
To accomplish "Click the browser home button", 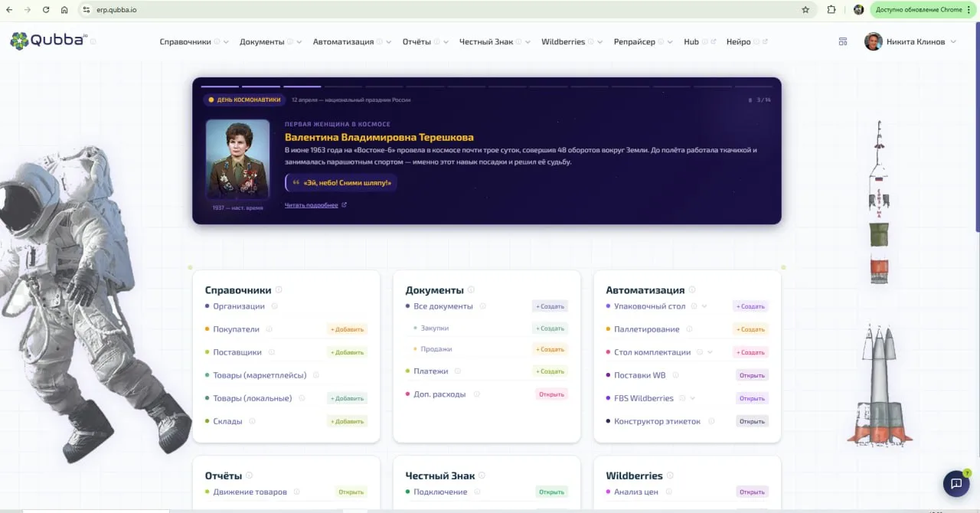I will (x=64, y=10).
